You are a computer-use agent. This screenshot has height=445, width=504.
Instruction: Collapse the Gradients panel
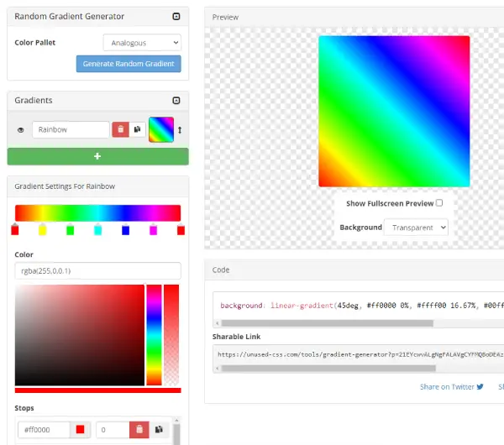click(x=176, y=101)
